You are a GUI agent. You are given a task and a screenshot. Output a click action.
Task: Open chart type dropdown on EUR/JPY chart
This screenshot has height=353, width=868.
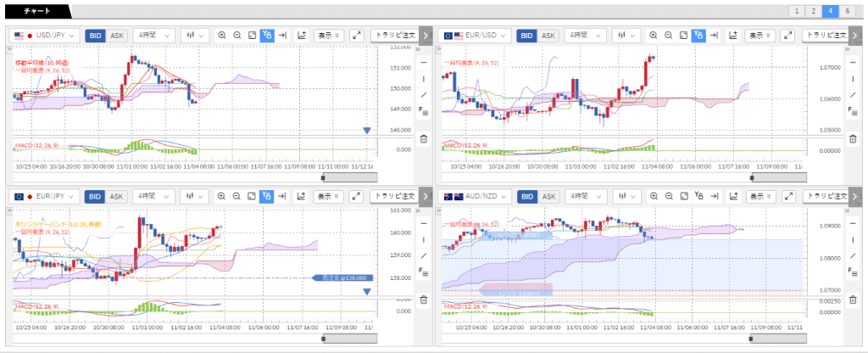pos(195,197)
